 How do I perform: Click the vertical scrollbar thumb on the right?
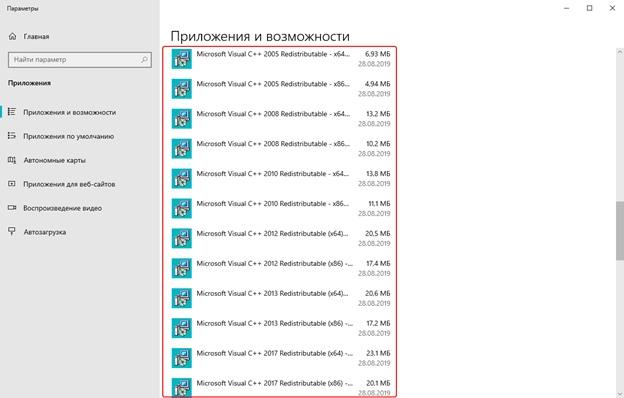click(620, 231)
